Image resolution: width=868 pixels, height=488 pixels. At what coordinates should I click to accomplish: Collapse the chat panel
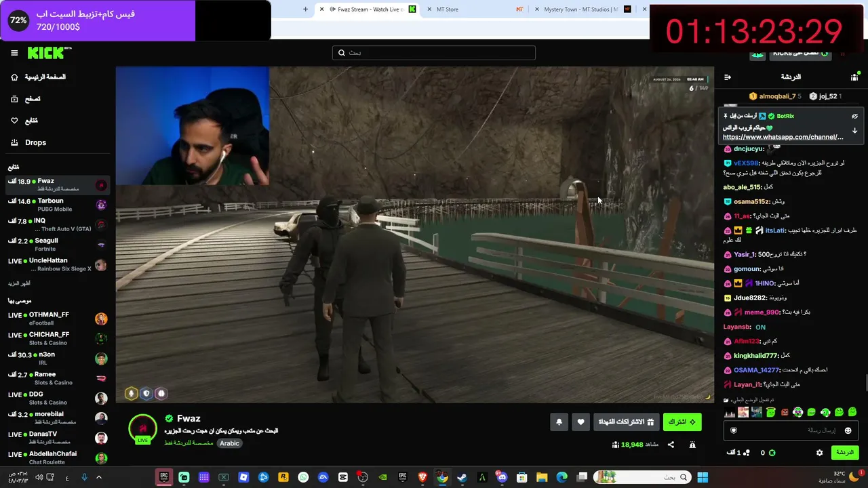[728, 77]
